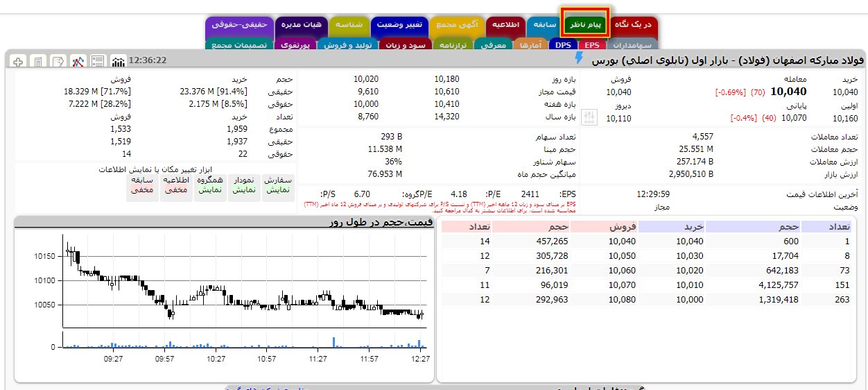This screenshot has width=868, height=390.
Task: Click the sell order volume 457,265
Action: pos(552,241)
